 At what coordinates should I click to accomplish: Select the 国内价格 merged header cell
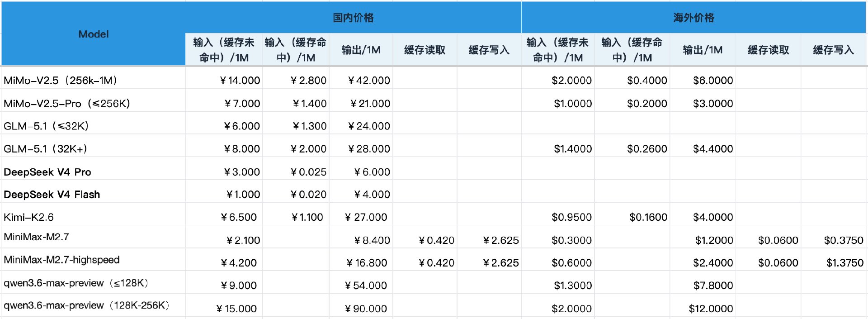point(353,18)
